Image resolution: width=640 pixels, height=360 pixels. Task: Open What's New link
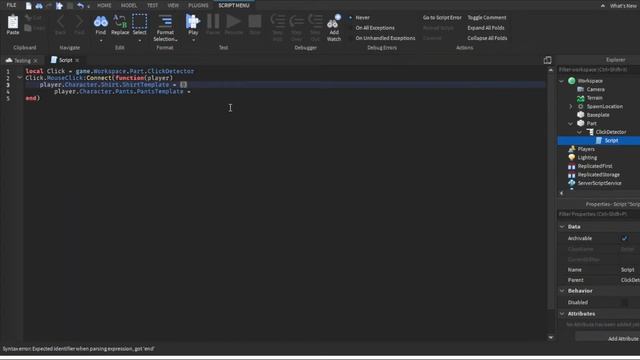623,6
